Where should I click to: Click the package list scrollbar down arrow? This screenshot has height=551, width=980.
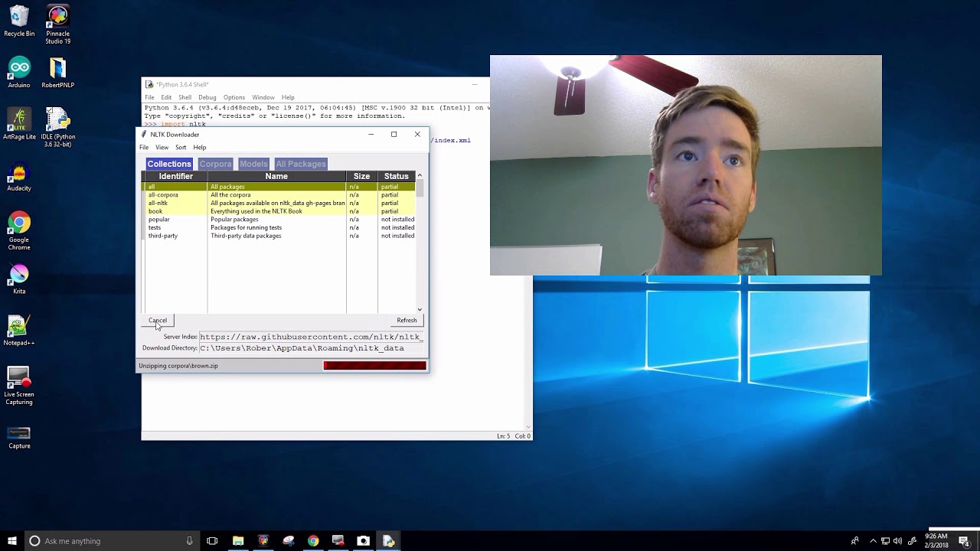[x=420, y=309]
